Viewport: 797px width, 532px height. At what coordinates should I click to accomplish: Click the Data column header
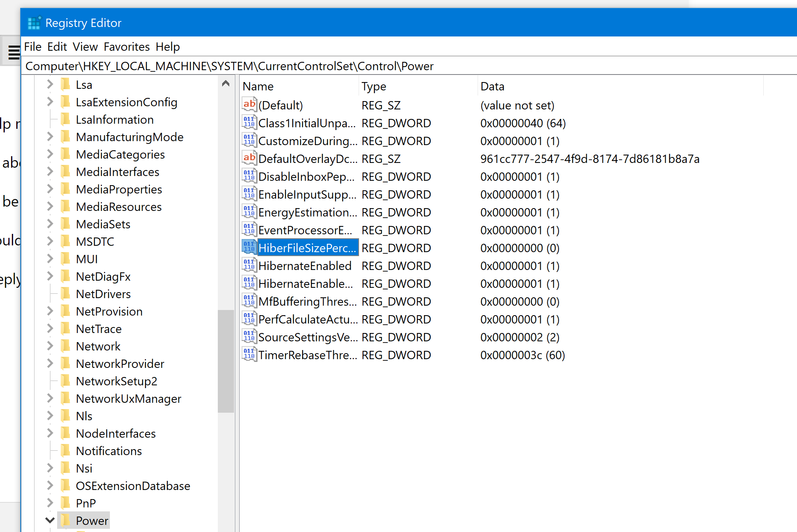coord(492,86)
